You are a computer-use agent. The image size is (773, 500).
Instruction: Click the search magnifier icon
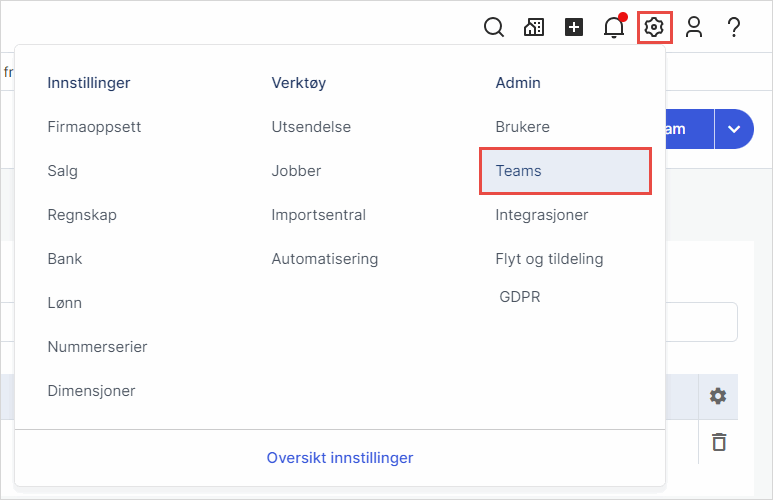pyautogui.click(x=494, y=28)
